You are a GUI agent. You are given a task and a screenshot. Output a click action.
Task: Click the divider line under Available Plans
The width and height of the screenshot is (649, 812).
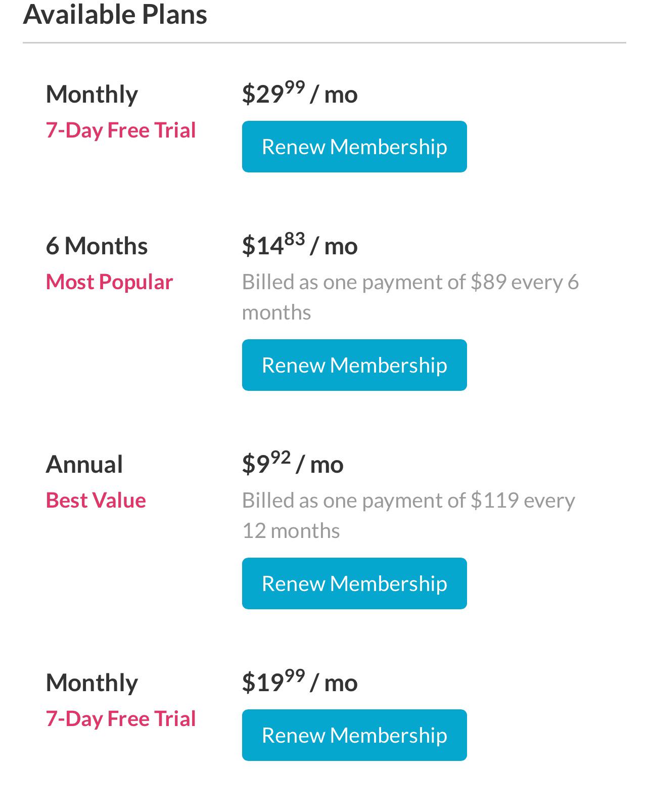click(x=324, y=43)
